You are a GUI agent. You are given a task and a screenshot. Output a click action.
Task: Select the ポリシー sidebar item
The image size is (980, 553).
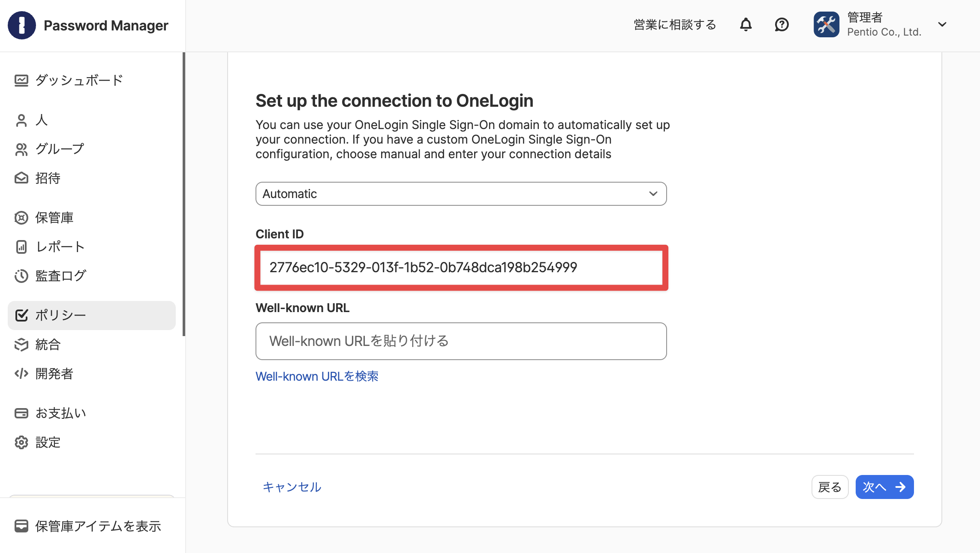click(x=92, y=315)
